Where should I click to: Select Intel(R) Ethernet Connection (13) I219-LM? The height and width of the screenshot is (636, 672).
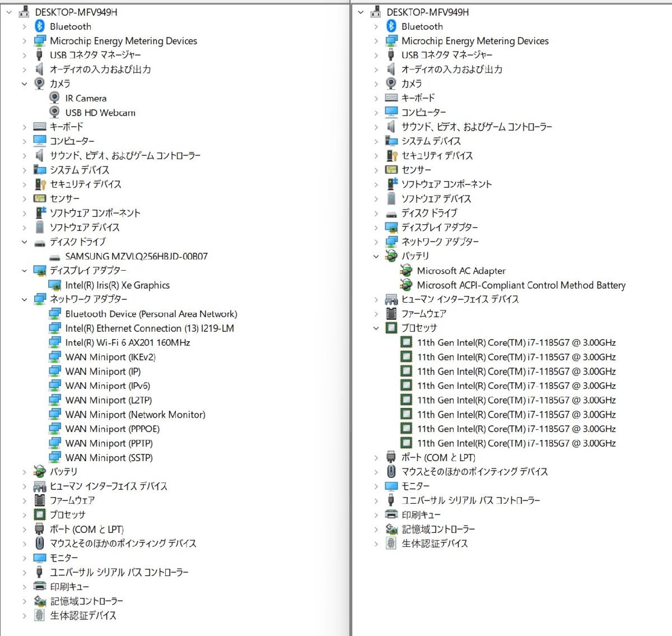pos(150,328)
